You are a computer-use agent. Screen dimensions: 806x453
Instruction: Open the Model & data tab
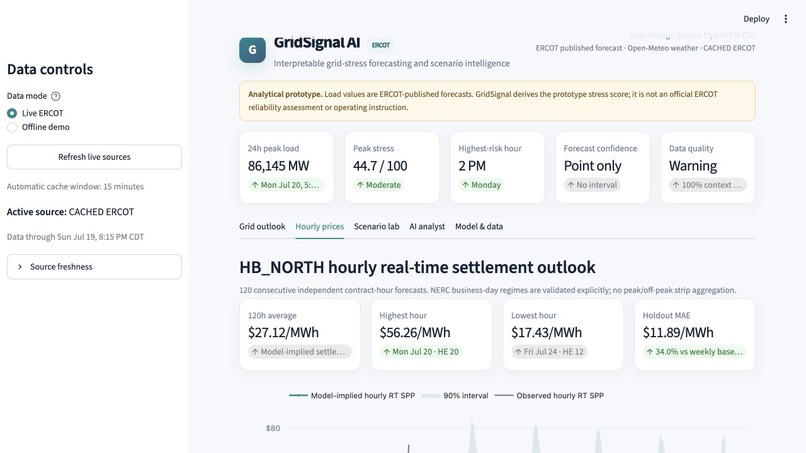coord(479,226)
